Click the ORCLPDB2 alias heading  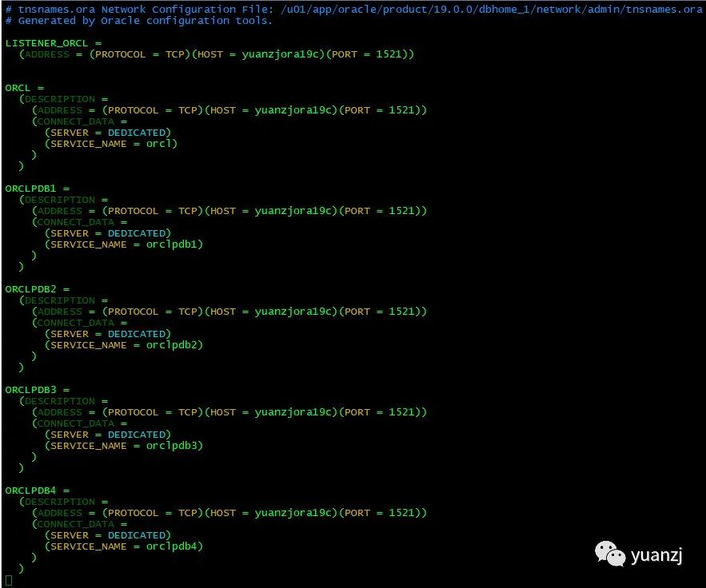(x=30, y=289)
